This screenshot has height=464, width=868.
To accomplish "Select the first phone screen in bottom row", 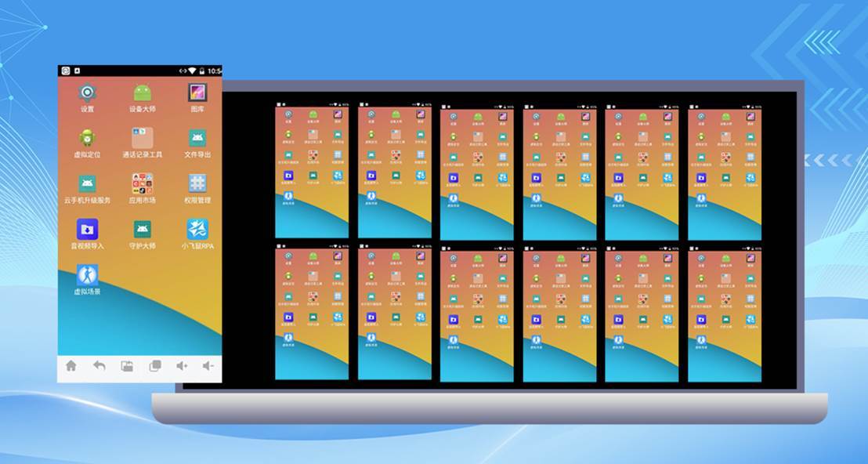I will [312, 312].
